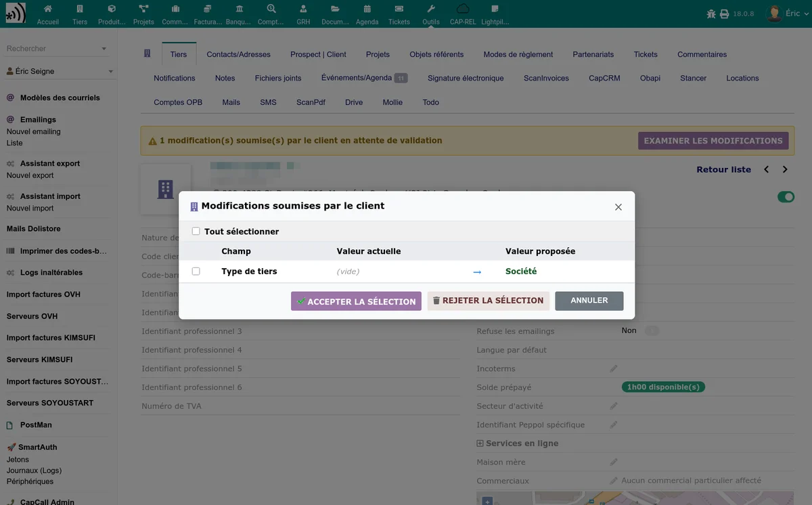This screenshot has width=812, height=505.
Task: Open Modèles des courriels sidebar link
Action: [60, 97]
